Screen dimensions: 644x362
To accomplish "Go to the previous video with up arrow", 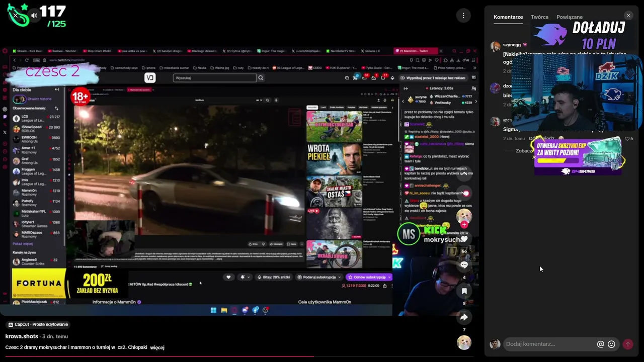I will [x=464, y=173].
